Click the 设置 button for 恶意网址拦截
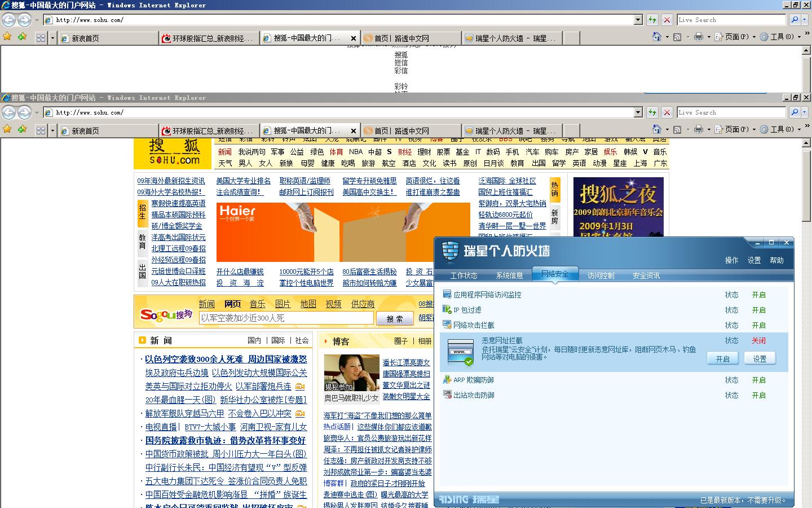The image size is (812, 508). click(760, 358)
